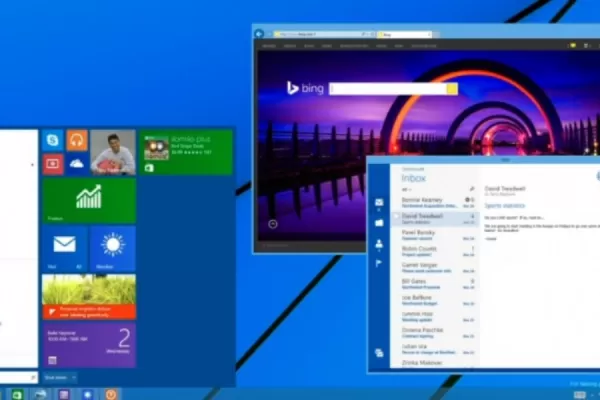600x400 pixels.
Task: Go back in the Internet Explorer window
Action: (259, 34)
